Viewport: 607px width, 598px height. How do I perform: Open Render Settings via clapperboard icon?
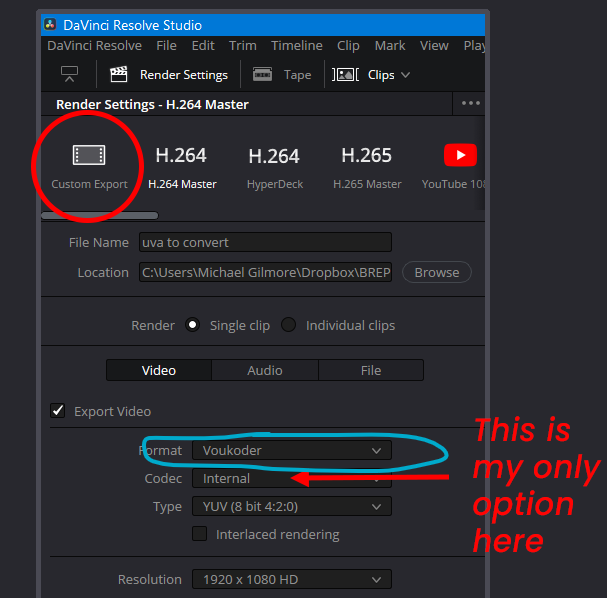[119, 75]
